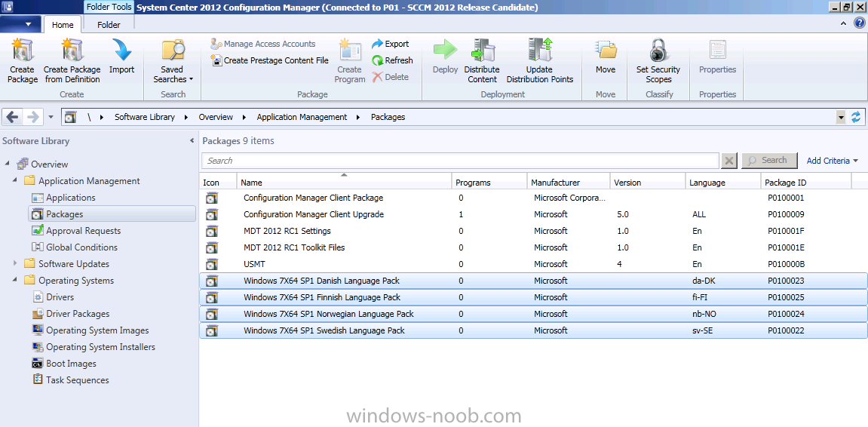The width and height of the screenshot is (868, 427).
Task: Click the address bar refresh icon
Action: click(856, 118)
